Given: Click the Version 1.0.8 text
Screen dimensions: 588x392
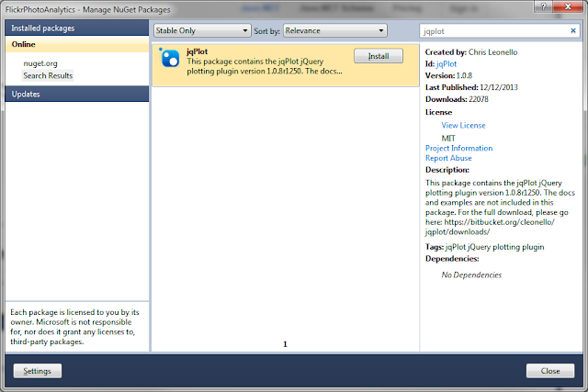Looking at the screenshot, I should pyautogui.click(x=448, y=75).
